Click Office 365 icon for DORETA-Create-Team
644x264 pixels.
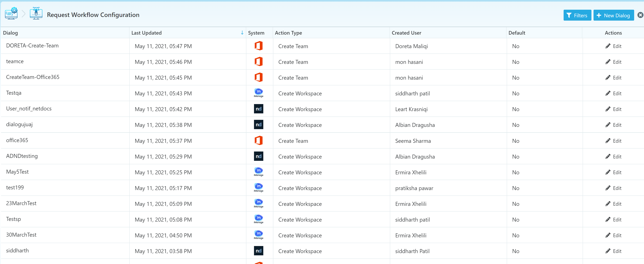(258, 46)
